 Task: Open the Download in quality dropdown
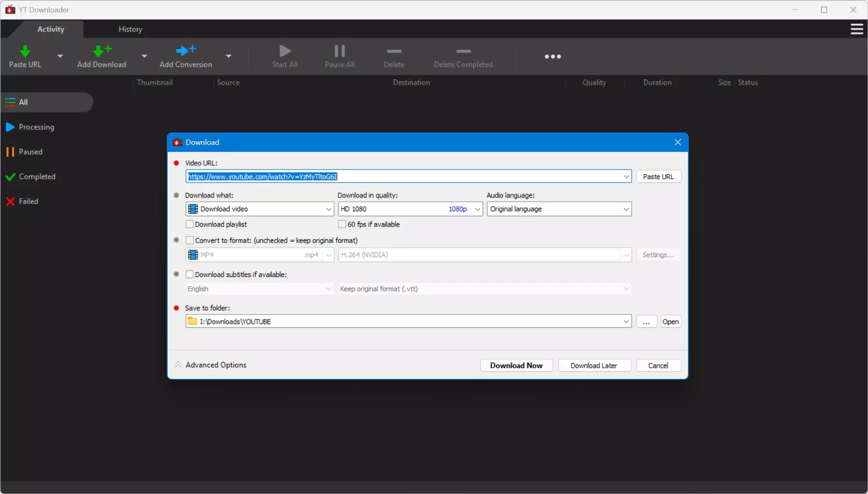pos(410,209)
